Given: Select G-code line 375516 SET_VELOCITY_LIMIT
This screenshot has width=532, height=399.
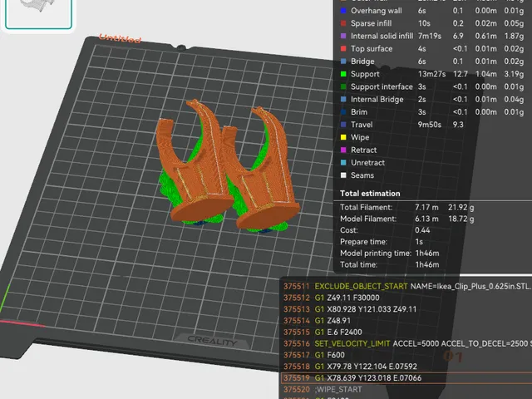Looking at the screenshot, I should click(406, 343).
